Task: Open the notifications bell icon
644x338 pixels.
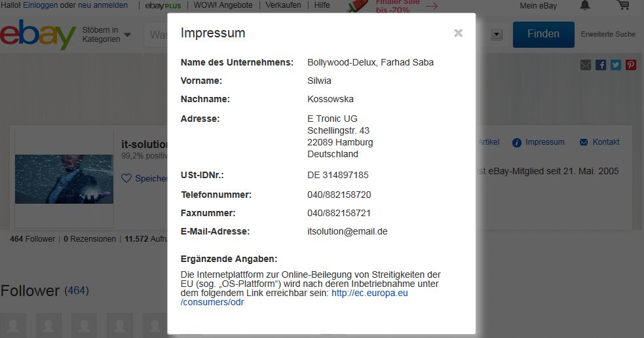Action: pos(585,5)
